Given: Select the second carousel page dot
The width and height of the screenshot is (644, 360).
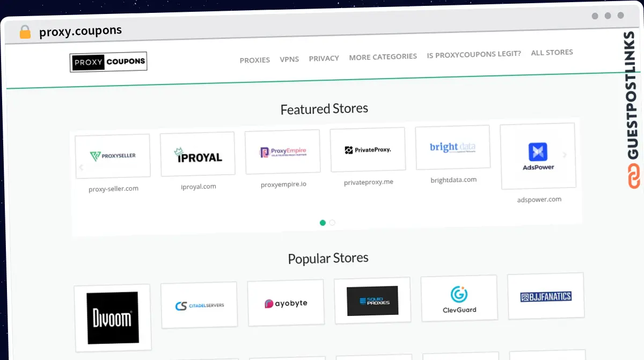Looking at the screenshot, I should click(332, 222).
